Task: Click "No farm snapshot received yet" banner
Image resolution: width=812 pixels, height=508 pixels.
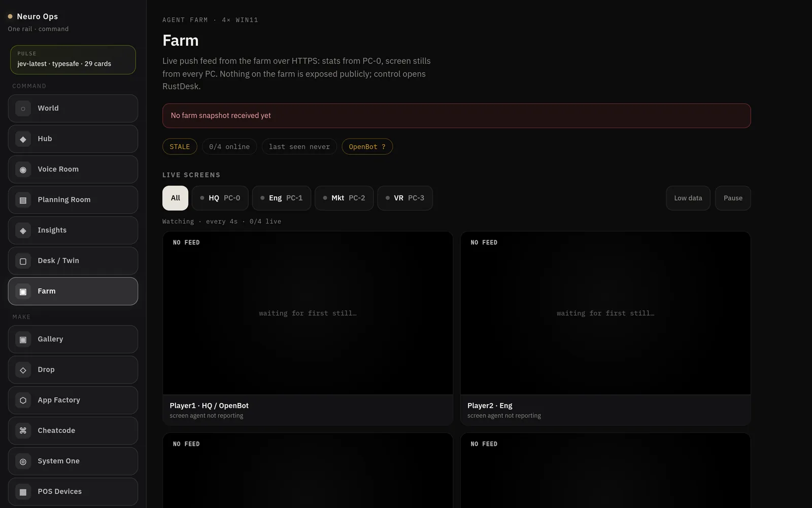Action: [457, 116]
